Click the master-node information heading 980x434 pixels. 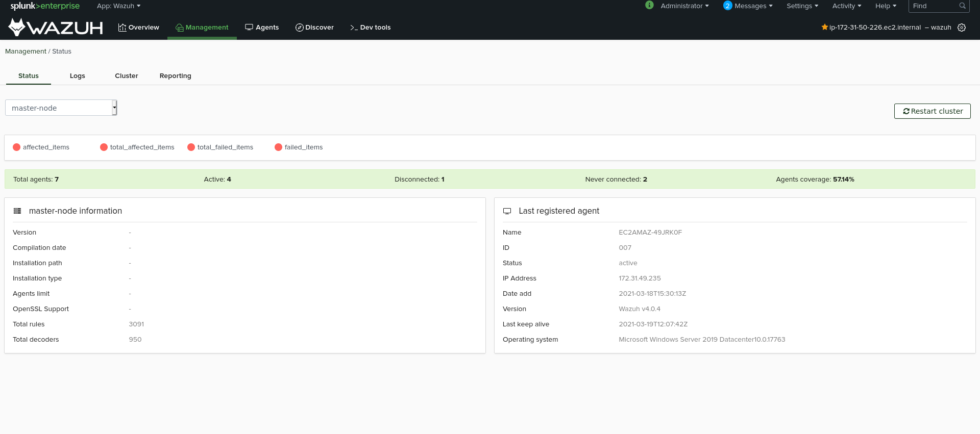[76, 211]
